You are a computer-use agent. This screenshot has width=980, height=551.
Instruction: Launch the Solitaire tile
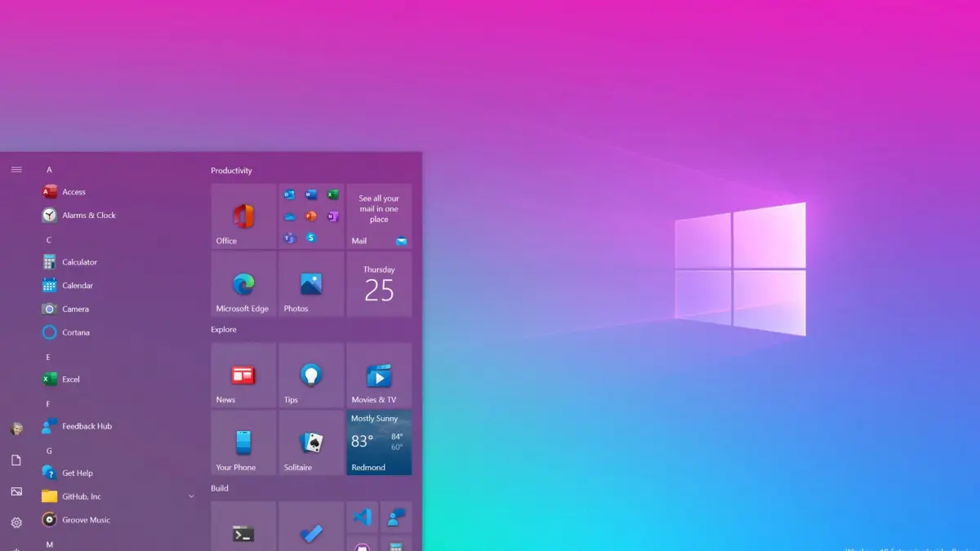tap(311, 443)
